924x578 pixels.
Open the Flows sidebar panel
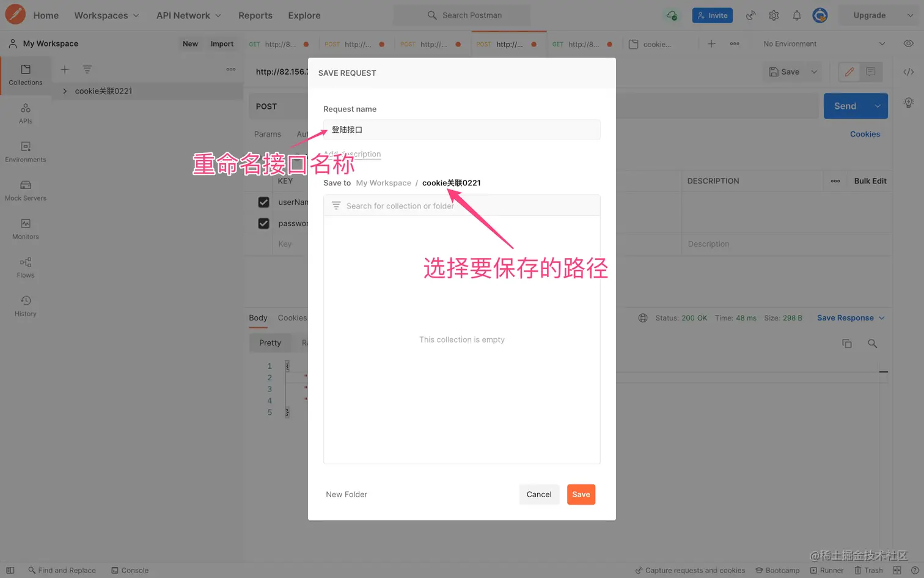tap(26, 268)
